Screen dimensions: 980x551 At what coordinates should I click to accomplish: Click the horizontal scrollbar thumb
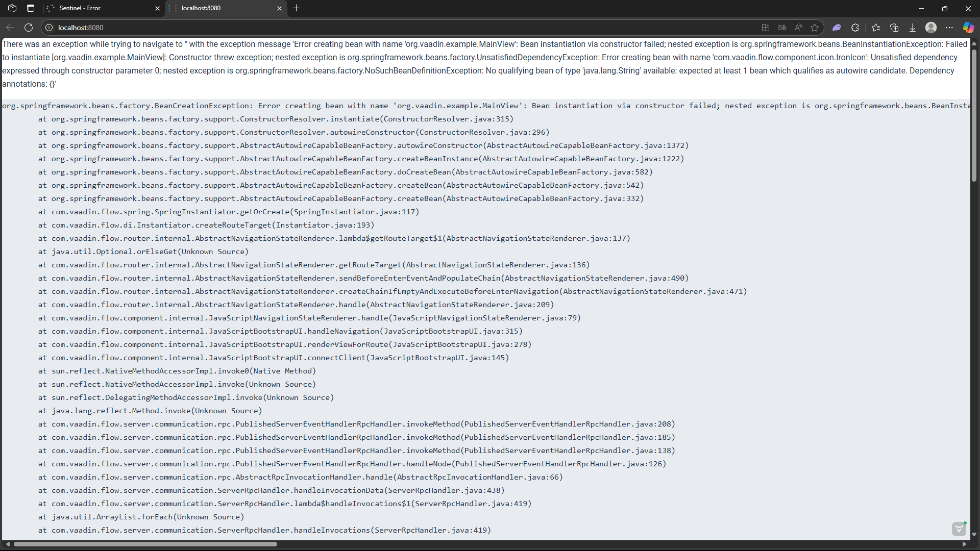click(x=145, y=544)
